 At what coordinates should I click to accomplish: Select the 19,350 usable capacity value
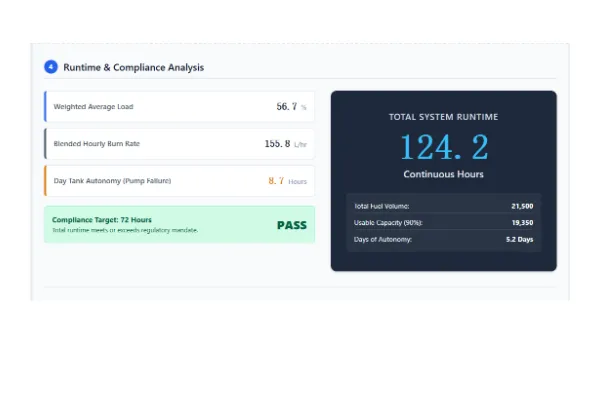[522, 223]
